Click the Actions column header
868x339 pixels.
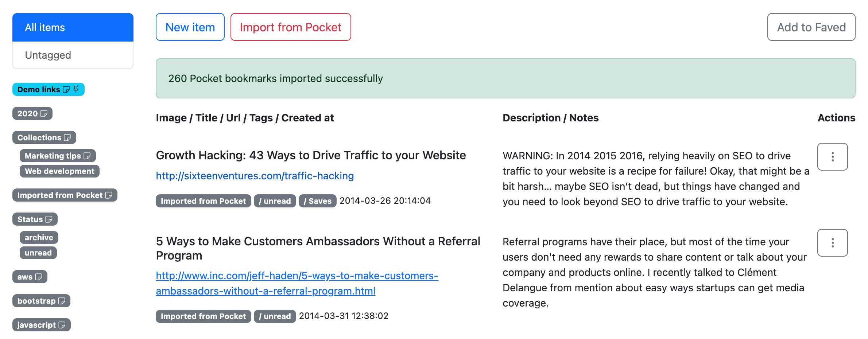click(836, 118)
